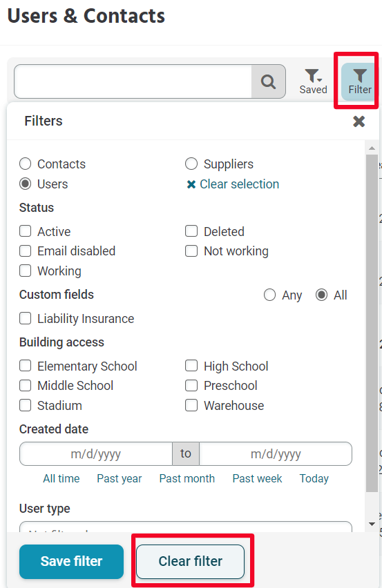Choose the Any custom fields option

269,295
